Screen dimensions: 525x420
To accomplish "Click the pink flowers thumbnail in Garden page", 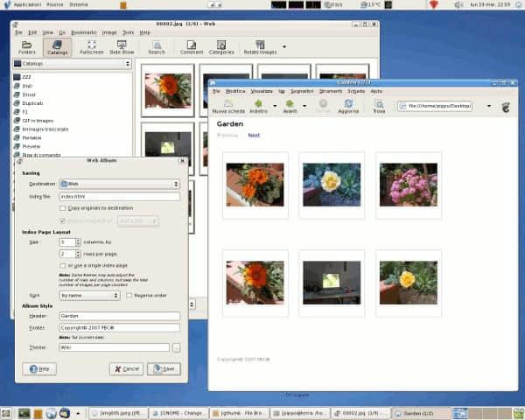I will (409, 185).
